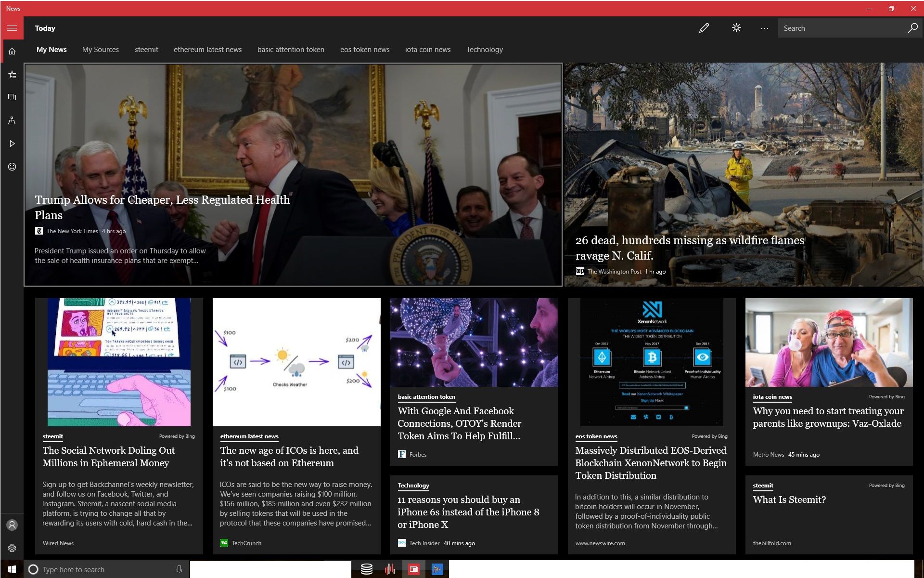
Task: Open the News app taskbar icon
Action: (413, 569)
